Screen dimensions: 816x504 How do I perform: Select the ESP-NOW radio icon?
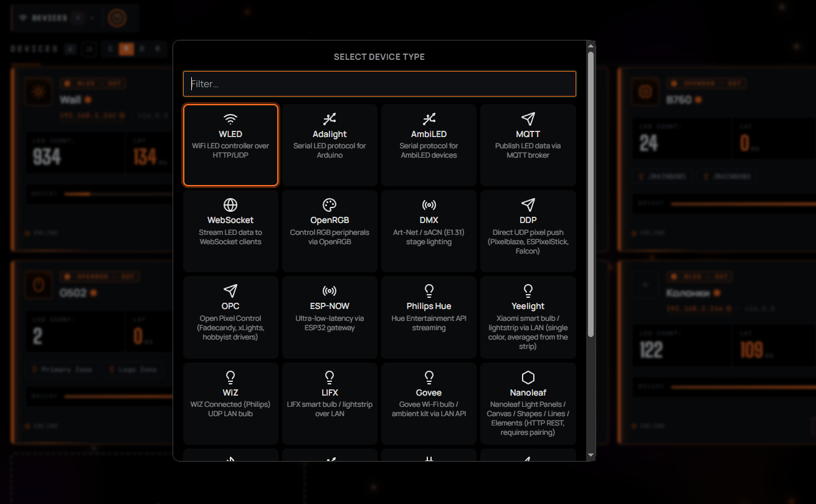(x=330, y=291)
